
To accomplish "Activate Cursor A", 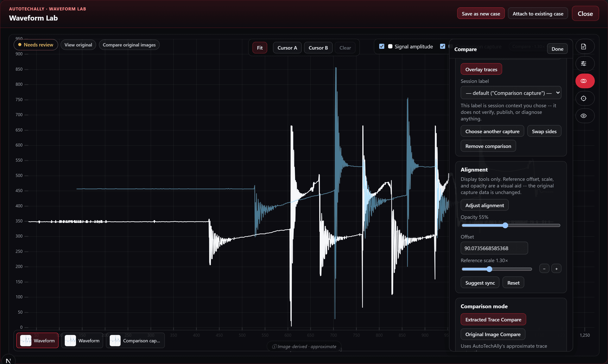I will tap(287, 48).
